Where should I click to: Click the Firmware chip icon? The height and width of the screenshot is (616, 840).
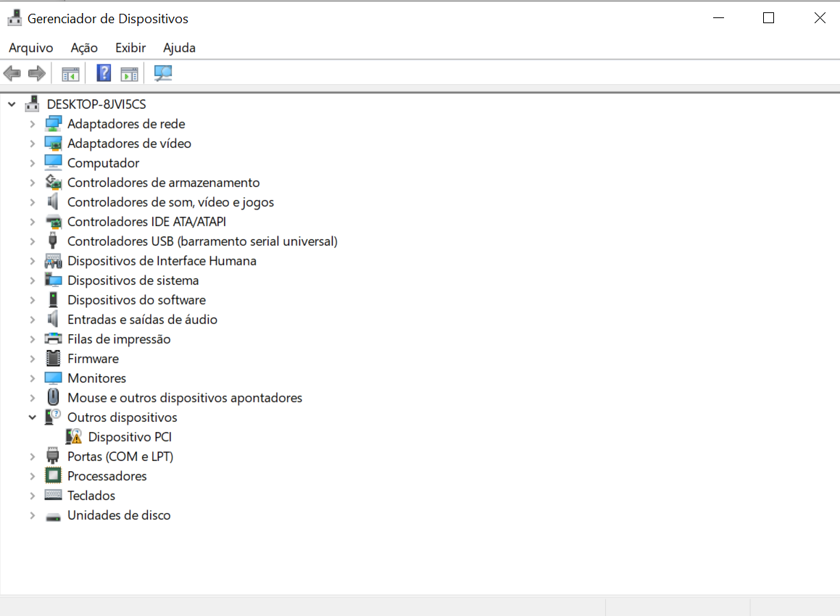[53, 358]
